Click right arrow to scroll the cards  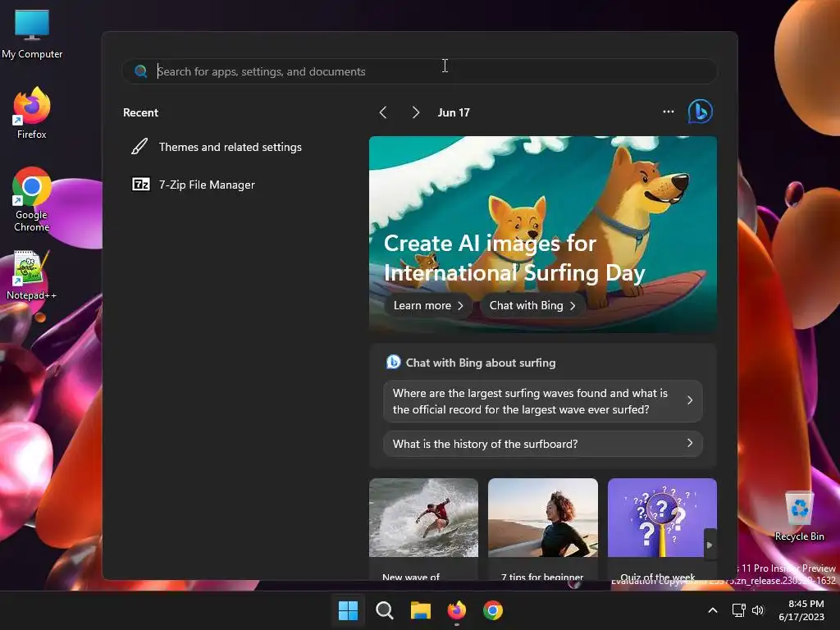710,545
